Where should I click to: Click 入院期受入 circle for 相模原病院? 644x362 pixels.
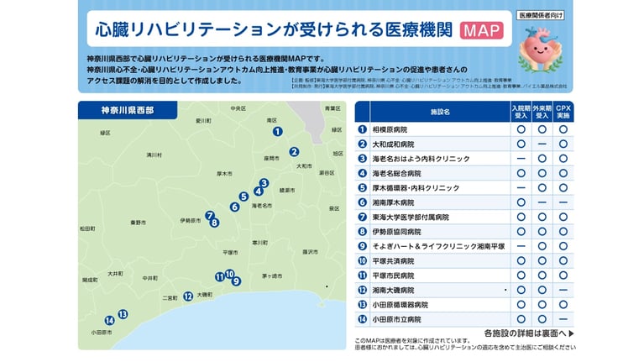[521, 129]
